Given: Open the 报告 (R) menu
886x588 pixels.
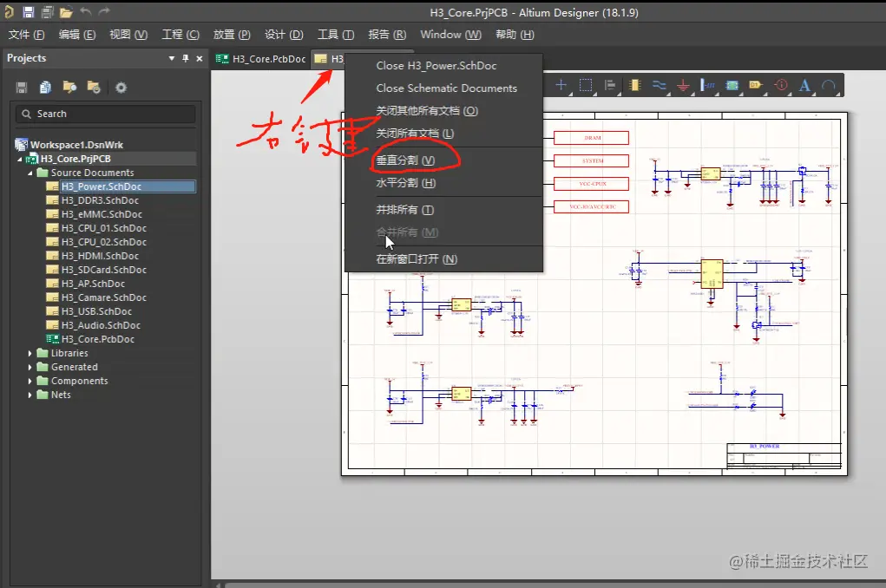Looking at the screenshot, I should point(387,35).
